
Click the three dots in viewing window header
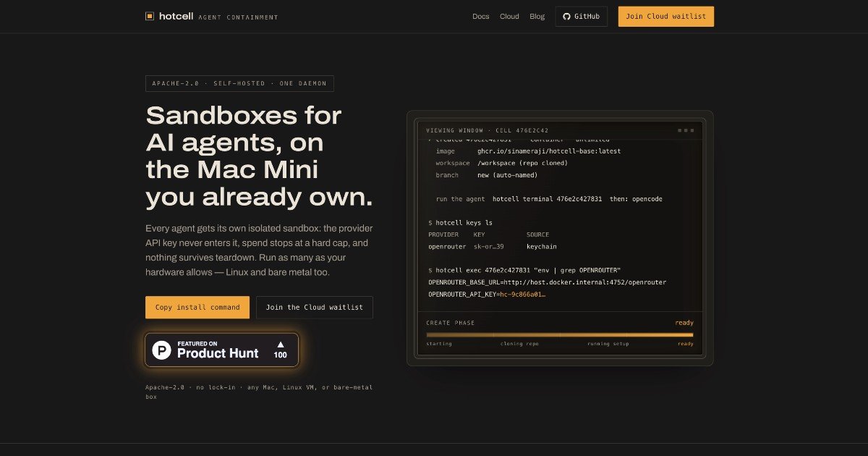(686, 130)
